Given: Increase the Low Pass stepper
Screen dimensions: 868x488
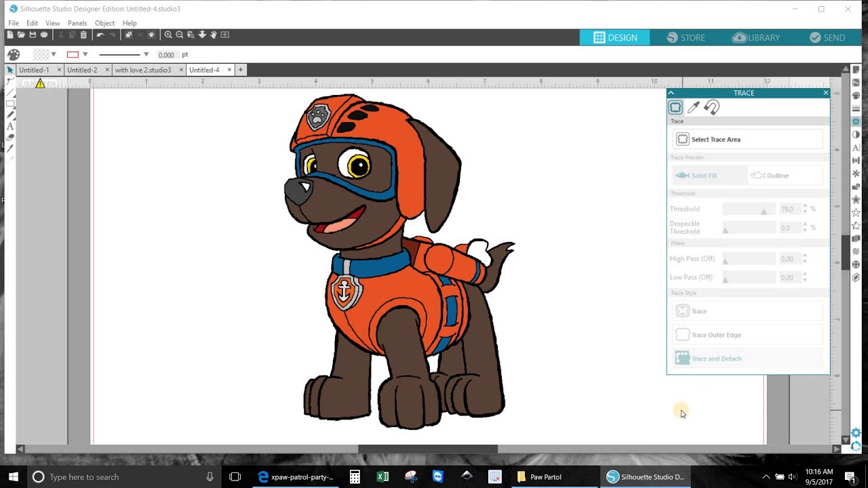Looking at the screenshot, I should pyautogui.click(x=805, y=274).
